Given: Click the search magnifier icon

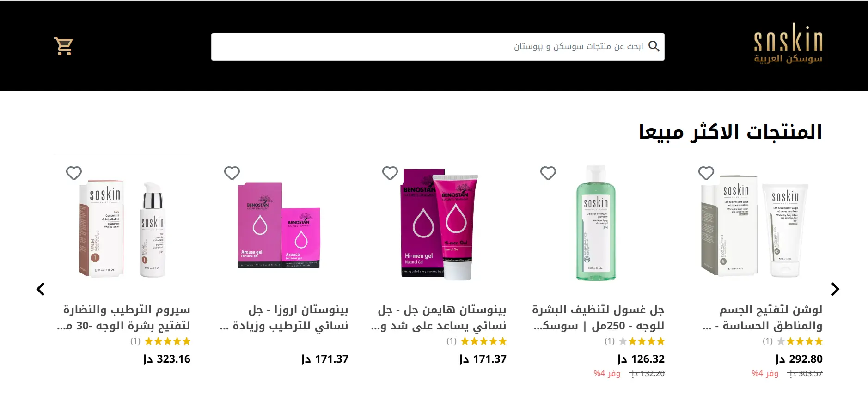Looking at the screenshot, I should tap(654, 46).
